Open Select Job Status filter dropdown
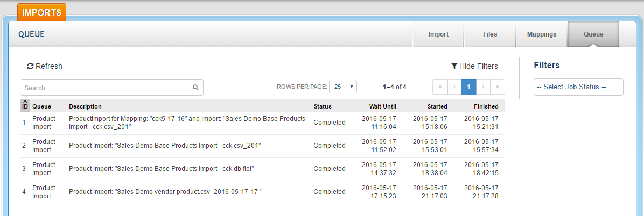 click(578, 87)
